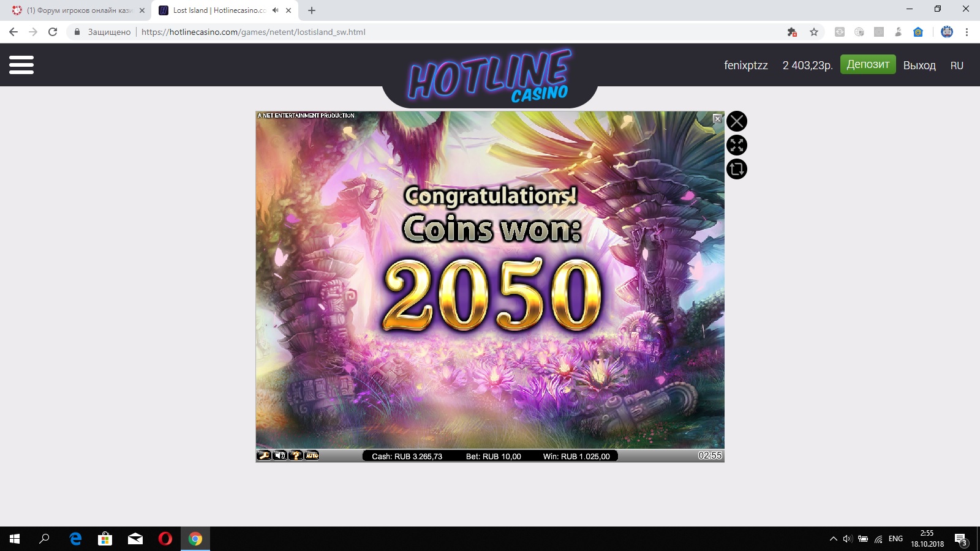The width and height of the screenshot is (980, 551).
Task: Expand the hidden system tray icons
Action: point(833,539)
